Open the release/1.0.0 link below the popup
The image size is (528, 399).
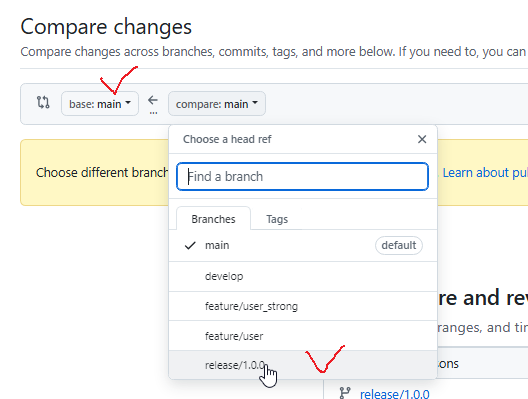tap(394, 394)
